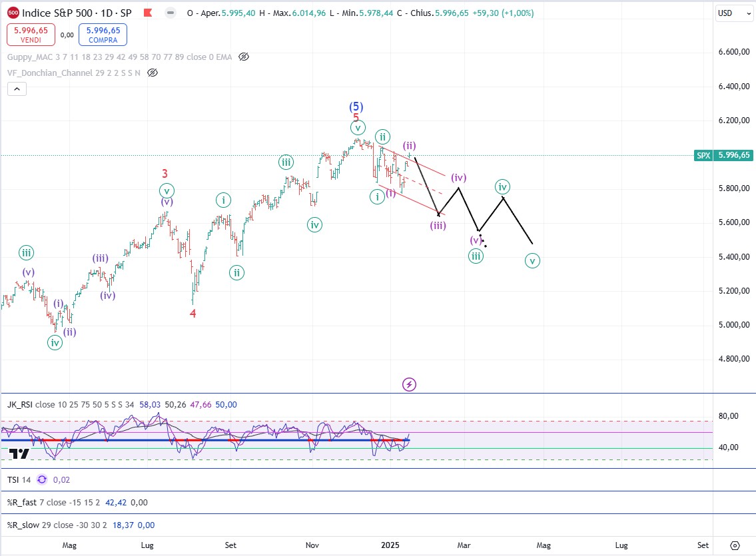The height and width of the screenshot is (556, 756).
Task: Click the TSI 14 indicator title
Action: [x=19, y=480]
